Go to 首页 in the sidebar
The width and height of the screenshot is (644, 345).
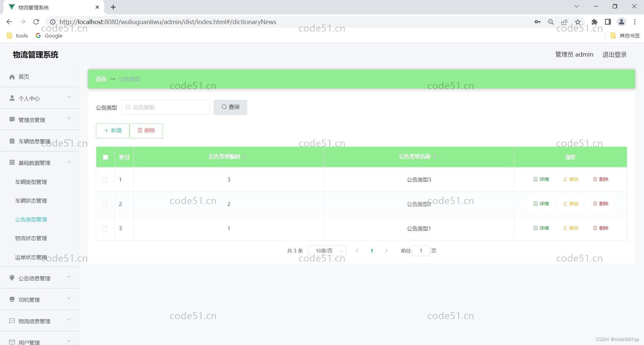click(x=39, y=77)
